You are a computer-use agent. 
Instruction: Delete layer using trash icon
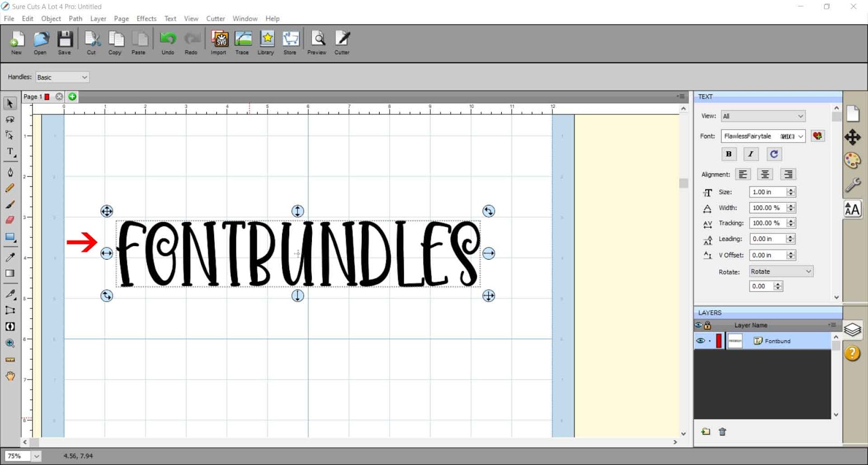click(722, 432)
